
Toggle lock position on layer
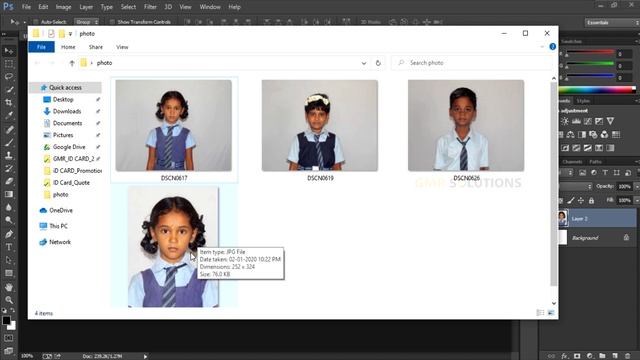click(580, 200)
